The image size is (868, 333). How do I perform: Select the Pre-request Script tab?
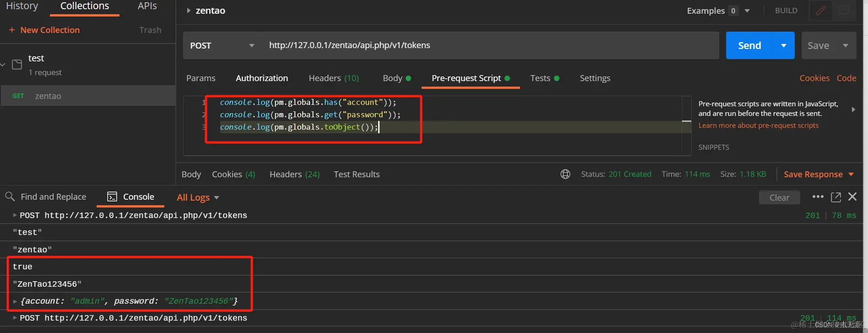coord(471,78)
